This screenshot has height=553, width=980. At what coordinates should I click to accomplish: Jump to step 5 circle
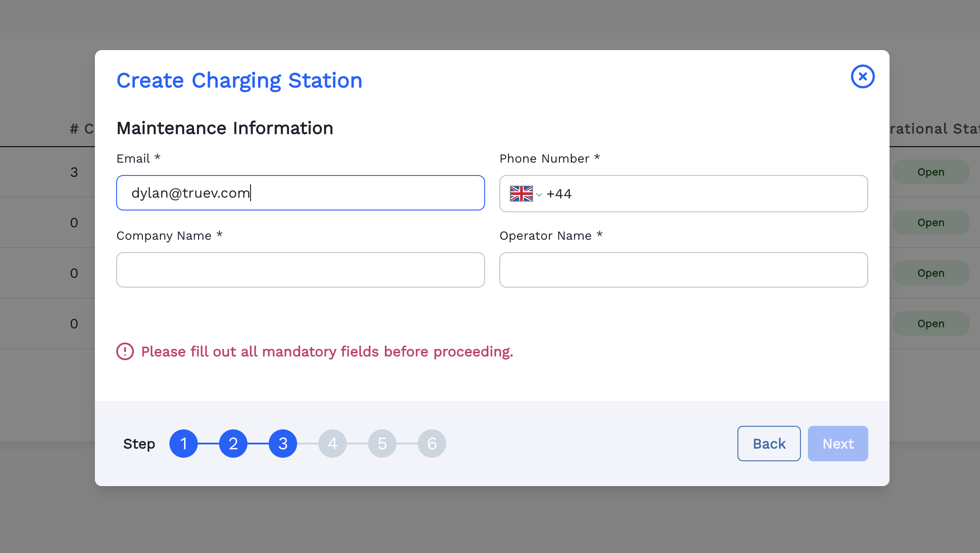[382, 444]
